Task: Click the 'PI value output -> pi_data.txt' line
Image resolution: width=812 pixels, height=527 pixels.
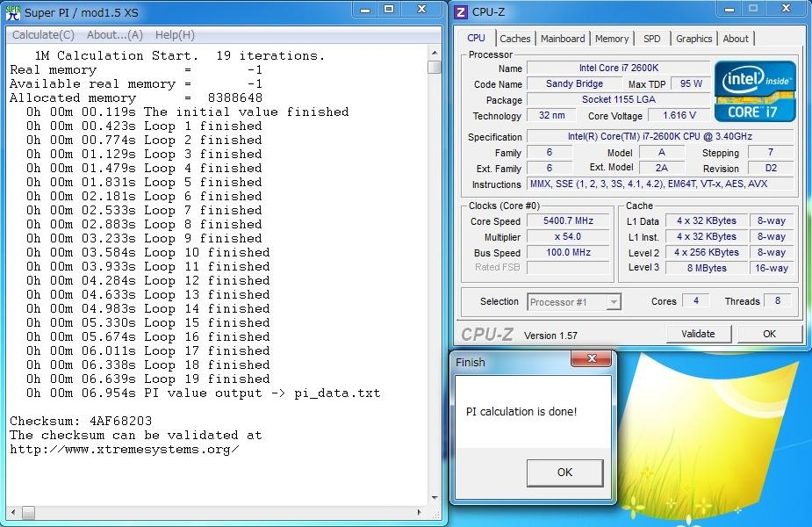Action: coord(204,393)
